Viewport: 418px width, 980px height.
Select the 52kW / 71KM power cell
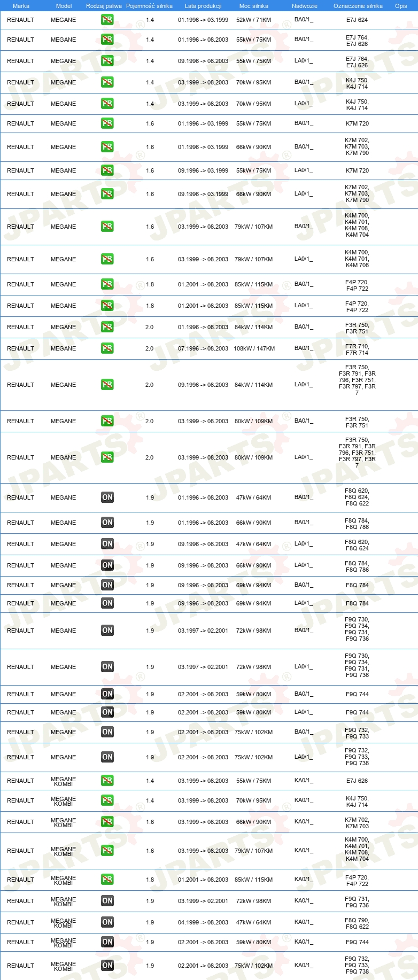253,20
